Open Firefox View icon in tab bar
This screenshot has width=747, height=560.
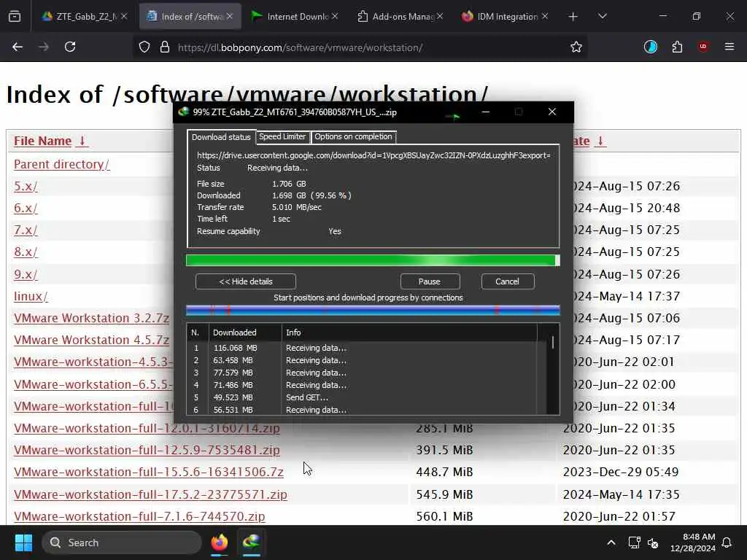(x=15, y=16)
